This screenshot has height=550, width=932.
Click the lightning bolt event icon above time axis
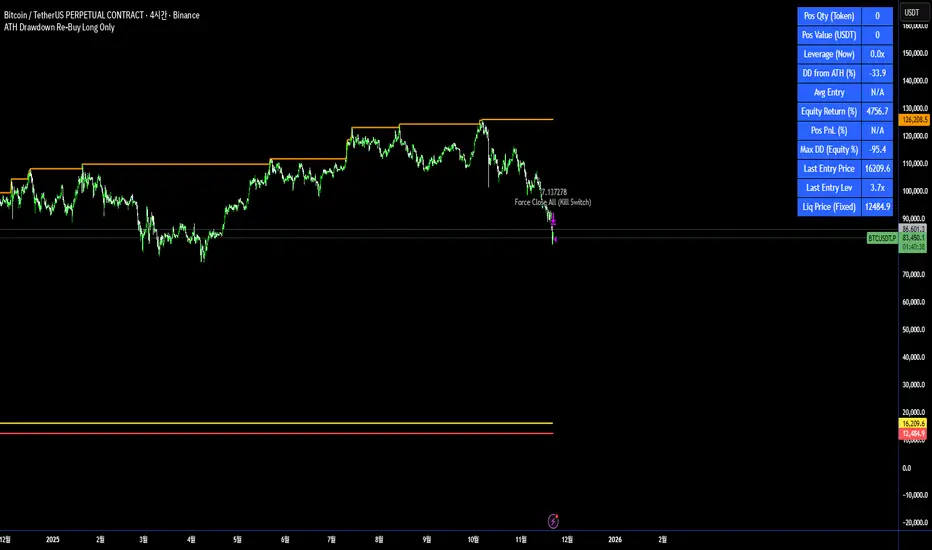[553, 521]
